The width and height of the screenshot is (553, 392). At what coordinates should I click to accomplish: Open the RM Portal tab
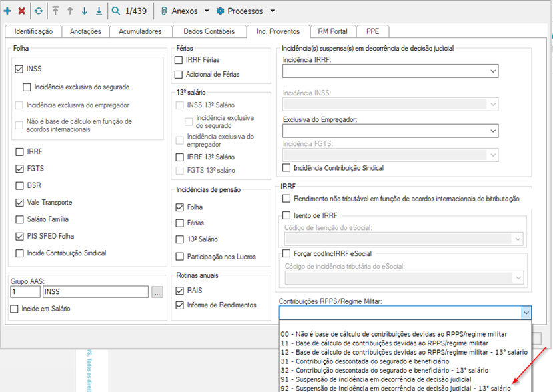point(332,31)
